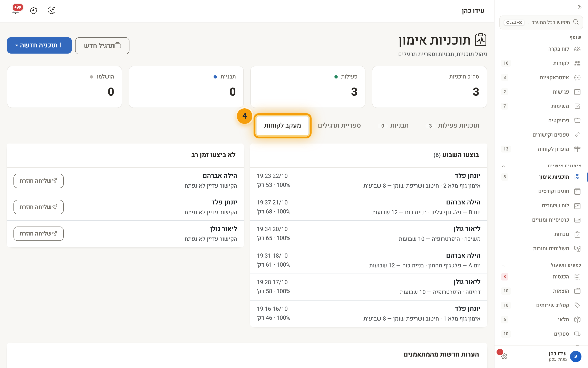The image size is (588, 368).
Task: Open הכנסות in the sidebar
Action: [541, 277]
